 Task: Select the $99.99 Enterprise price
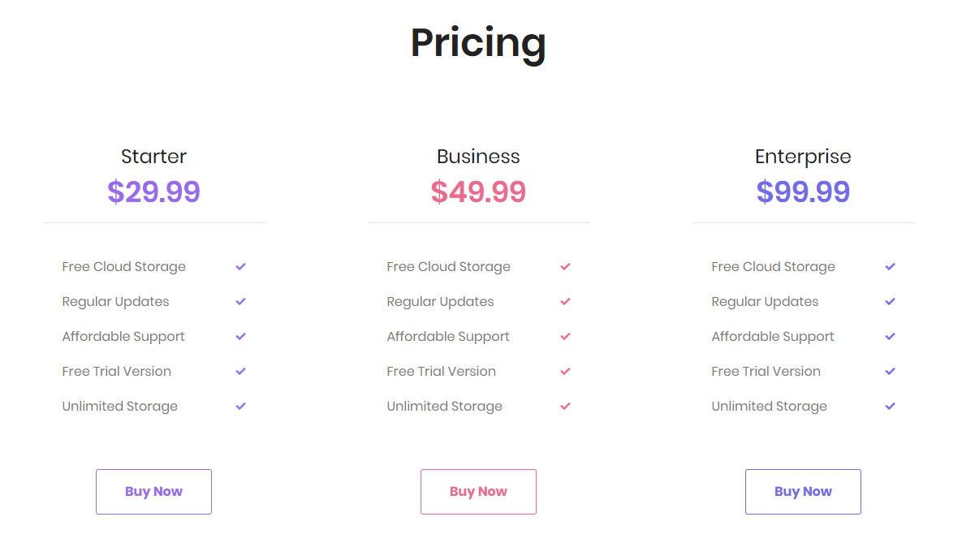pyautogui.click(x=803, y=192)
